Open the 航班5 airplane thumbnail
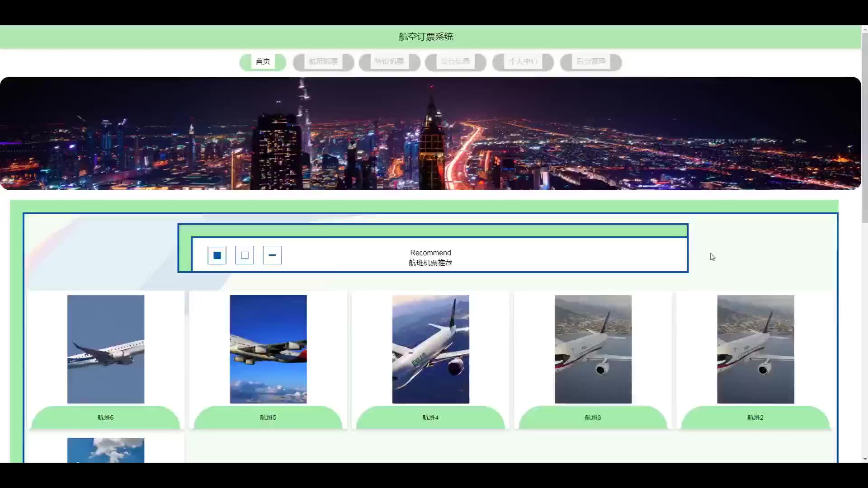Viewport: 868px width, 488px height. pos(268,349)
